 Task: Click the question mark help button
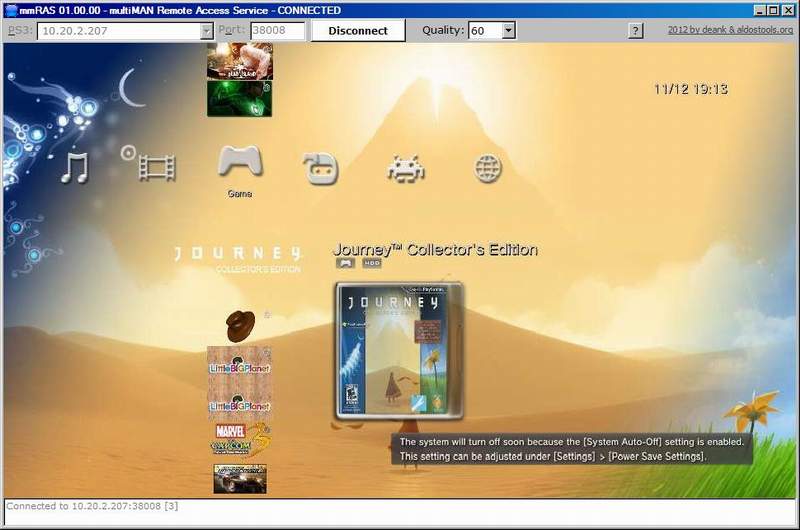click(635, 31)
